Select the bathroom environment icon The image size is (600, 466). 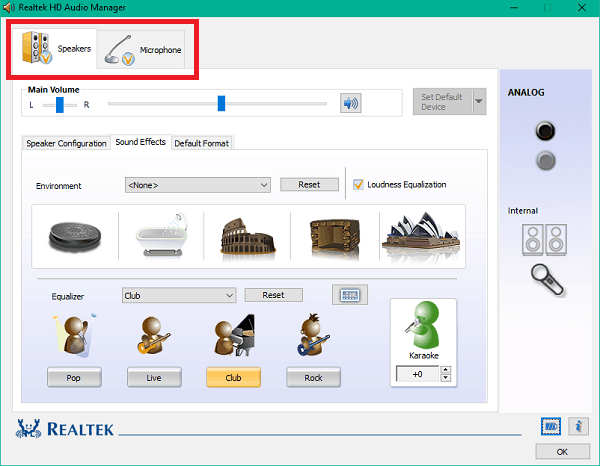pos(161,235)
